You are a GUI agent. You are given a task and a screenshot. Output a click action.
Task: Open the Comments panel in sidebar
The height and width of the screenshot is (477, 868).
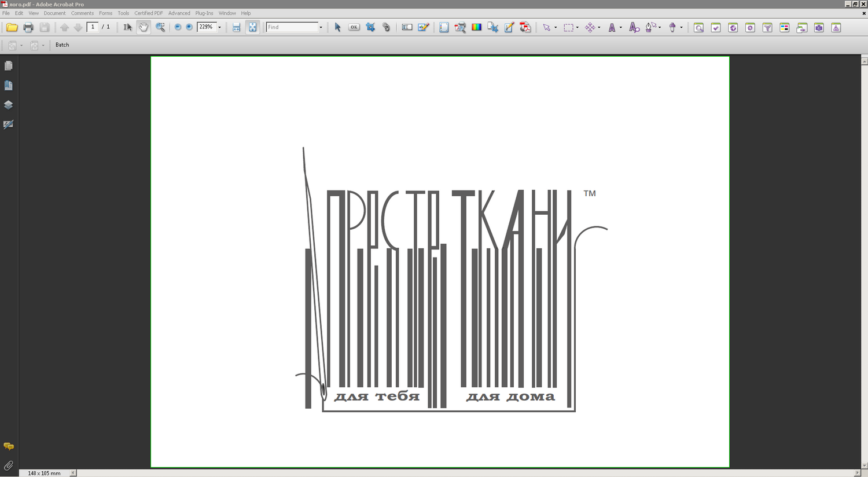point(9,446)
